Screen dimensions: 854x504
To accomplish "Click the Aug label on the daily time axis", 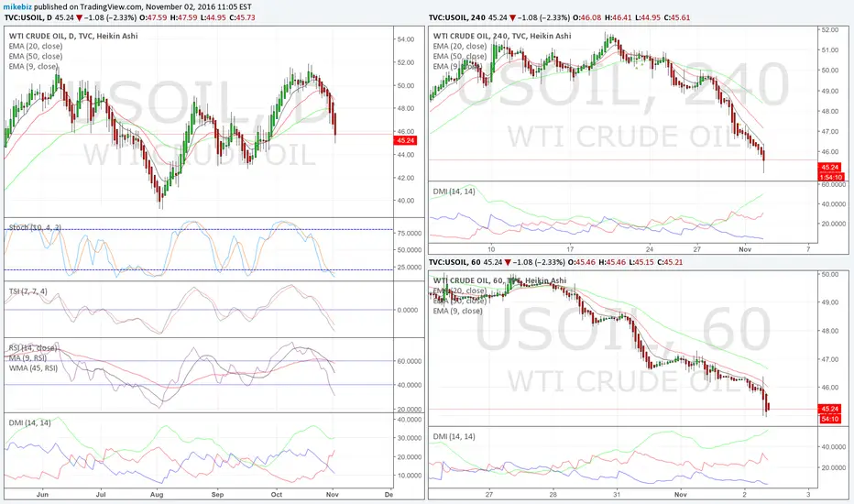I will click(x=157, y=495).
